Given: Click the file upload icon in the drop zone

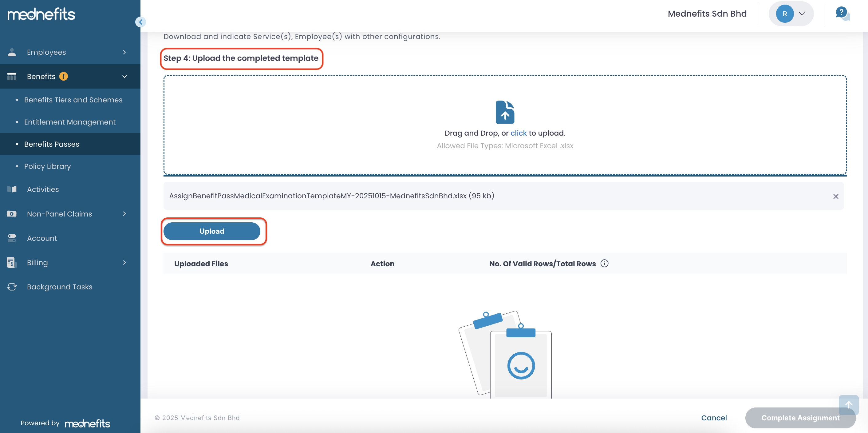Looking at the screenshot, I should pos(505,112).
